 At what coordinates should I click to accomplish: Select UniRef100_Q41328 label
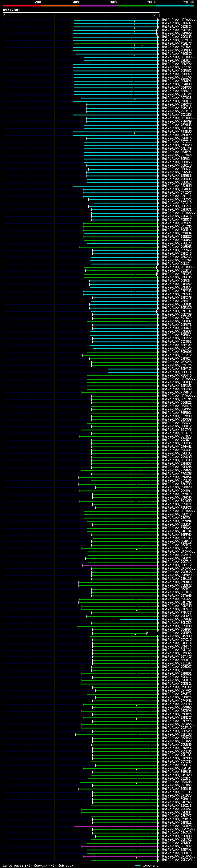coord(177,775)
